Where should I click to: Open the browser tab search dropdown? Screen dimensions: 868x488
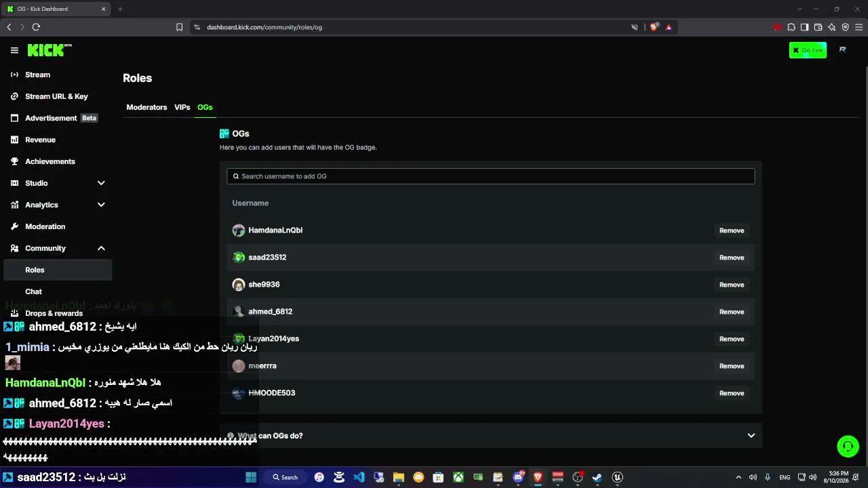pos(800,9)
